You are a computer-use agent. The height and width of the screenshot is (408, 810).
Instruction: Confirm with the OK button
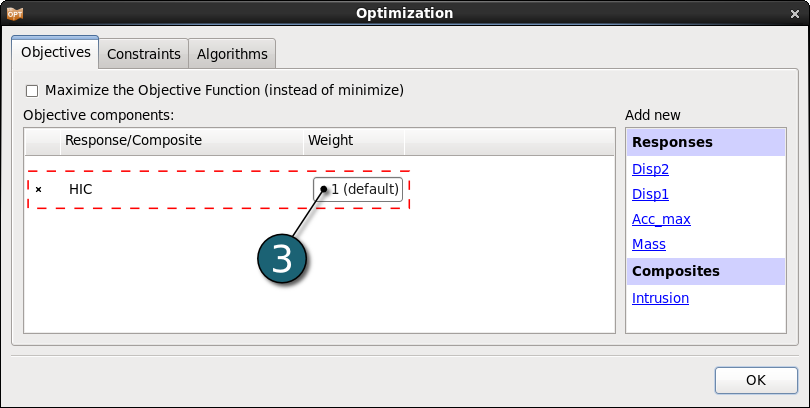(756, 380)
